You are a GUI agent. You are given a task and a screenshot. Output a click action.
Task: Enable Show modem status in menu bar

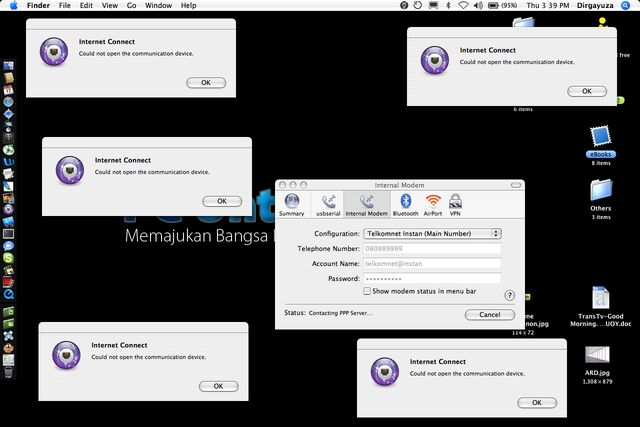pyautogui.click(x=367, y=291)
